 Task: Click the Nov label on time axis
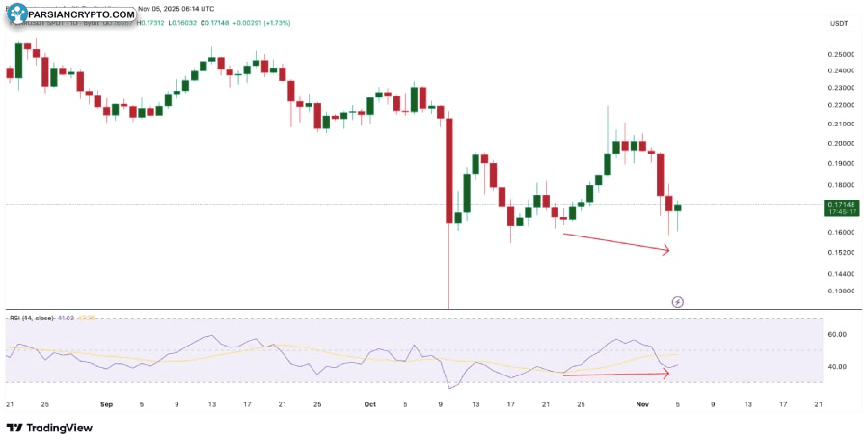pyautogui.click(x=640, y=404)
